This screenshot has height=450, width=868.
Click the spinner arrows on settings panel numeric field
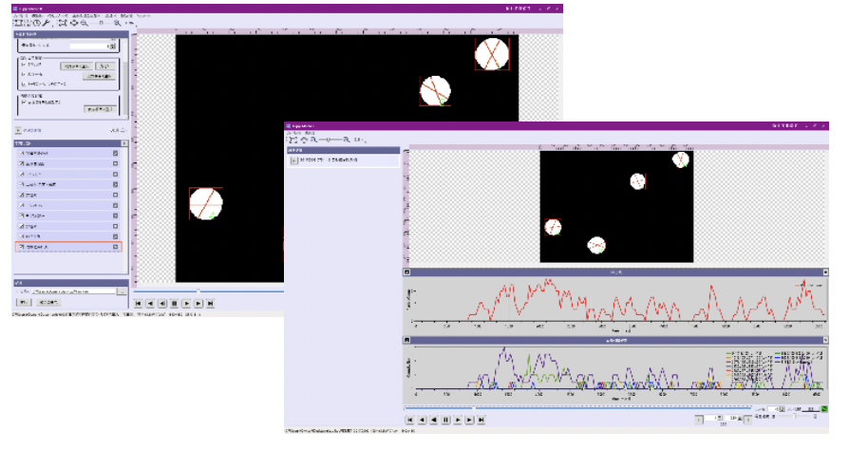(x=113, y=46)
